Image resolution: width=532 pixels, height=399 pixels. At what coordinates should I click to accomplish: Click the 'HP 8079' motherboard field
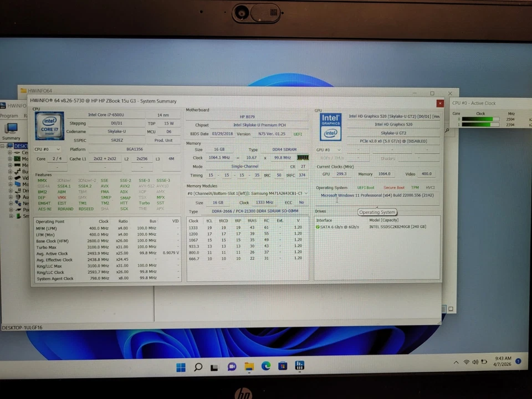point(247,117)
